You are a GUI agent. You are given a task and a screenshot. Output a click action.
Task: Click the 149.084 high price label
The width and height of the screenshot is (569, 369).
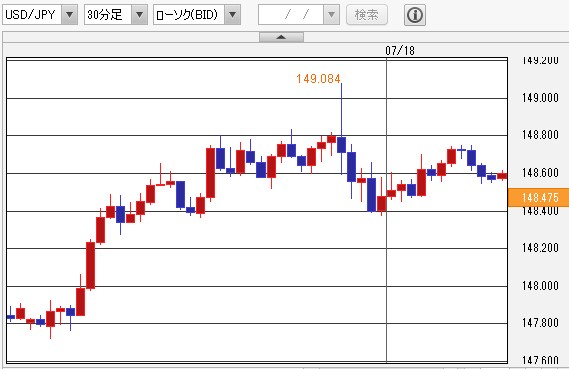coord(318,79)
